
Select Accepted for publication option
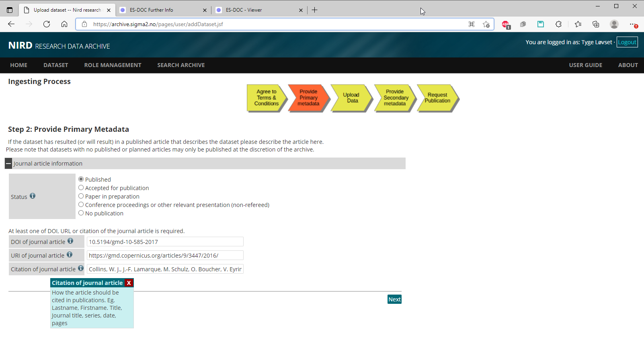81,188
